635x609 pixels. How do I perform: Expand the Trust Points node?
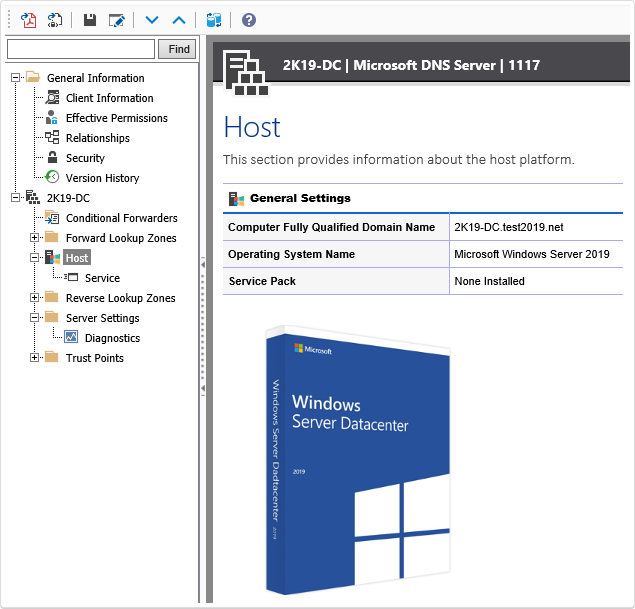click(34, 358)
